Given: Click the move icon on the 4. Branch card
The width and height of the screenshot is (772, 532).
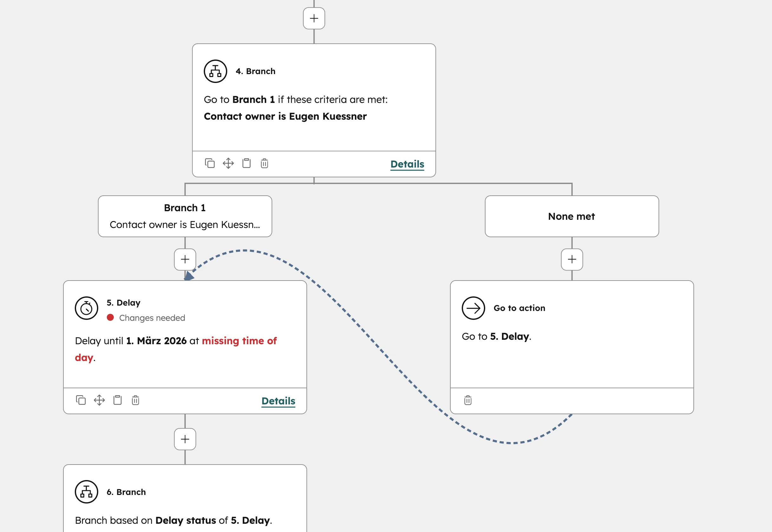Looking at the screenshot, I should [x=228, y=163].
